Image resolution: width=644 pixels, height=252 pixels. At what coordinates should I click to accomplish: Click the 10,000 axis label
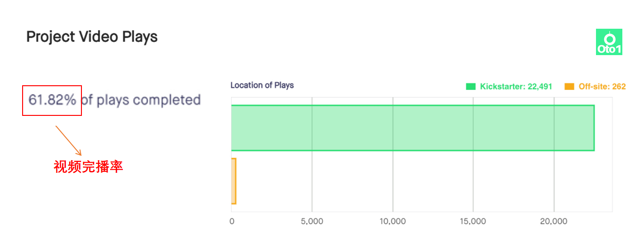click(393, 221)
